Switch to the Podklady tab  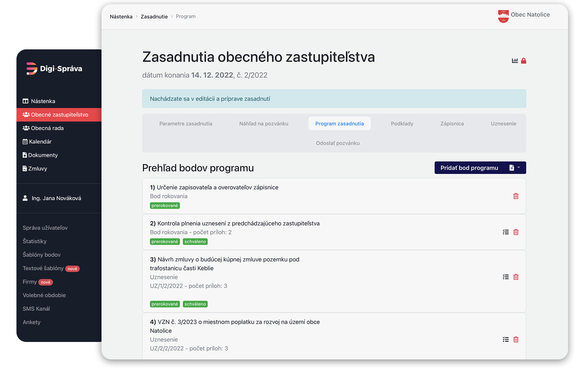[402, 124]
